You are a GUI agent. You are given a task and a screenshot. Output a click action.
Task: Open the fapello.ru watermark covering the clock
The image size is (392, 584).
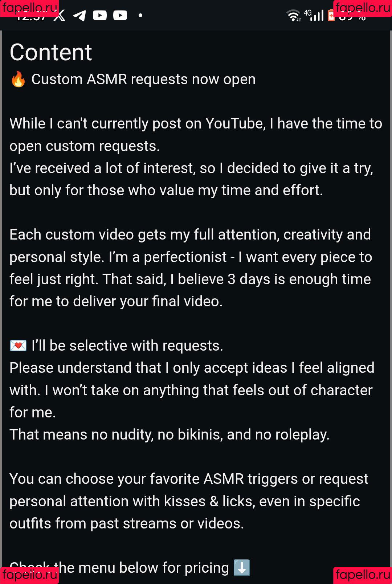tap(29, 8)
